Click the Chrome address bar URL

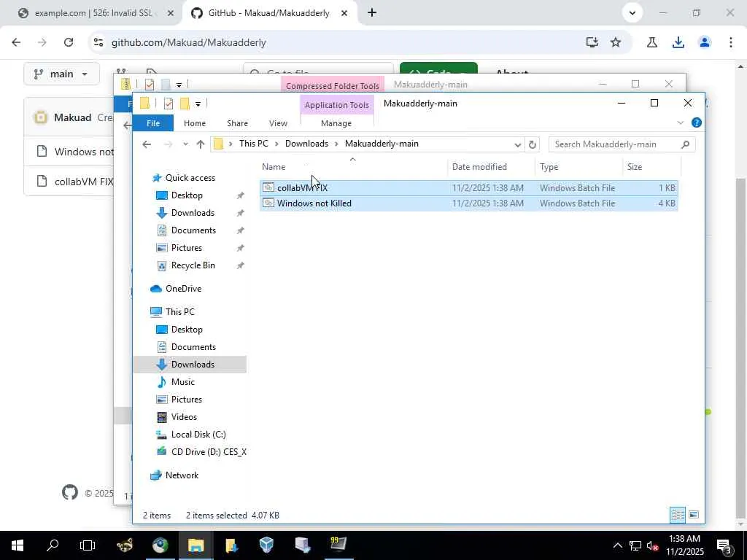(x=189, y=42)
